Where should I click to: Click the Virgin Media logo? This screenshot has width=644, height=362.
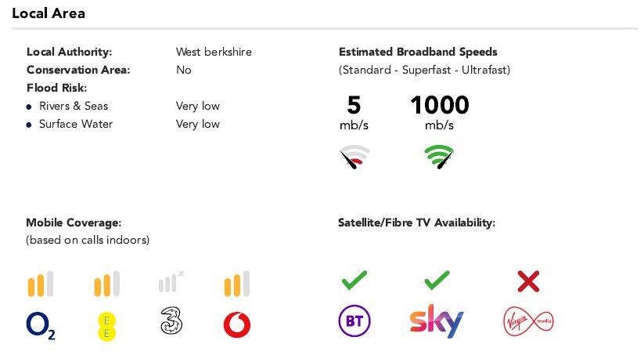528,321
